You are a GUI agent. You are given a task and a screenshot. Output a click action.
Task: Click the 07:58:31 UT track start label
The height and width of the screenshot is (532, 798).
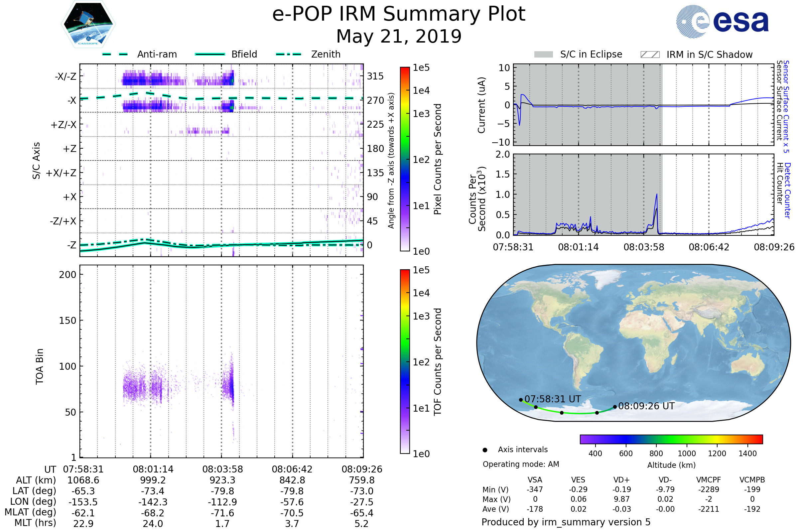552,399
